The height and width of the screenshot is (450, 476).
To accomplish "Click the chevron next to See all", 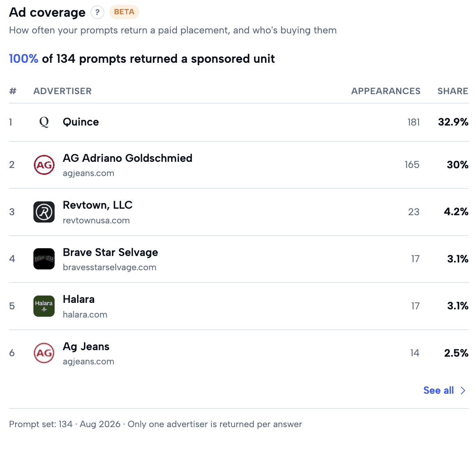I will coord(463,390).
